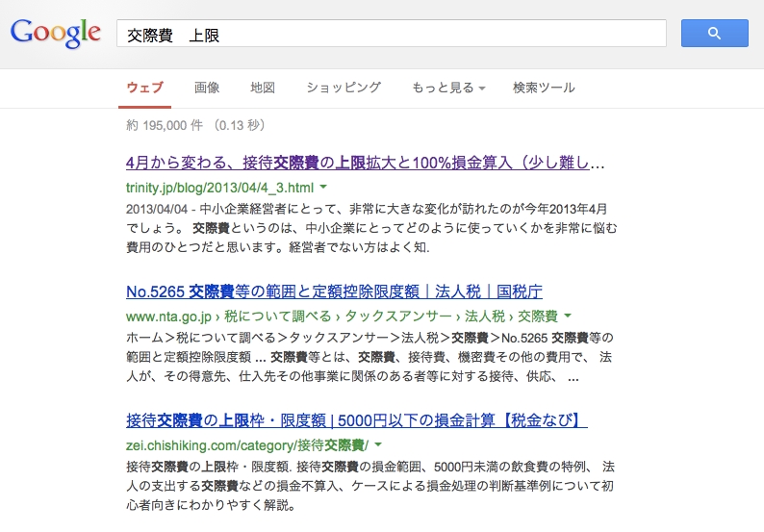
Task: Open 検索ツール options
Action: (544, 88)
